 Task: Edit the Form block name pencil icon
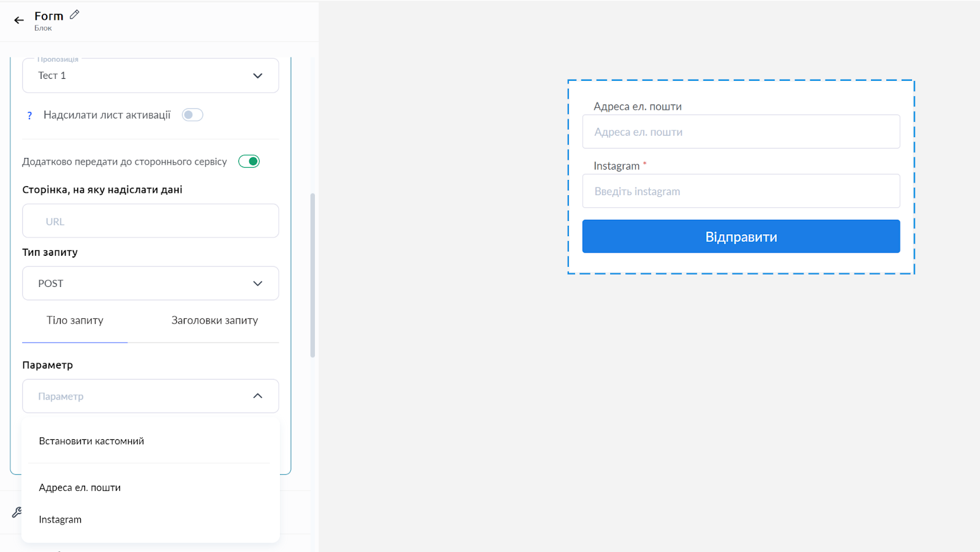click(75, 15)
